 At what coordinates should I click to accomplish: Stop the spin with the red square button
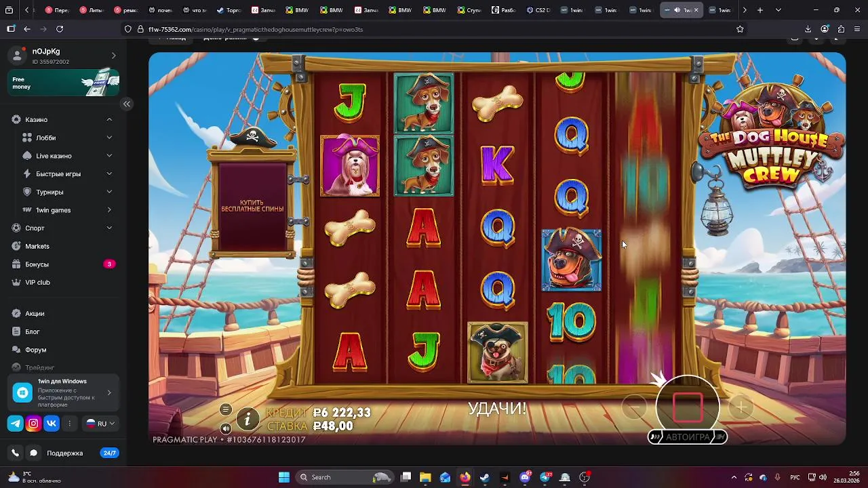687,407
